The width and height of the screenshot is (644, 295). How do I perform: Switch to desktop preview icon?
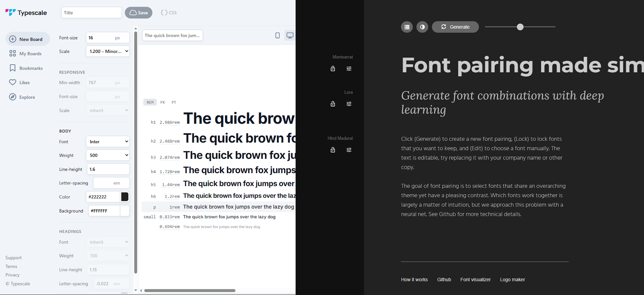point(290,35)
